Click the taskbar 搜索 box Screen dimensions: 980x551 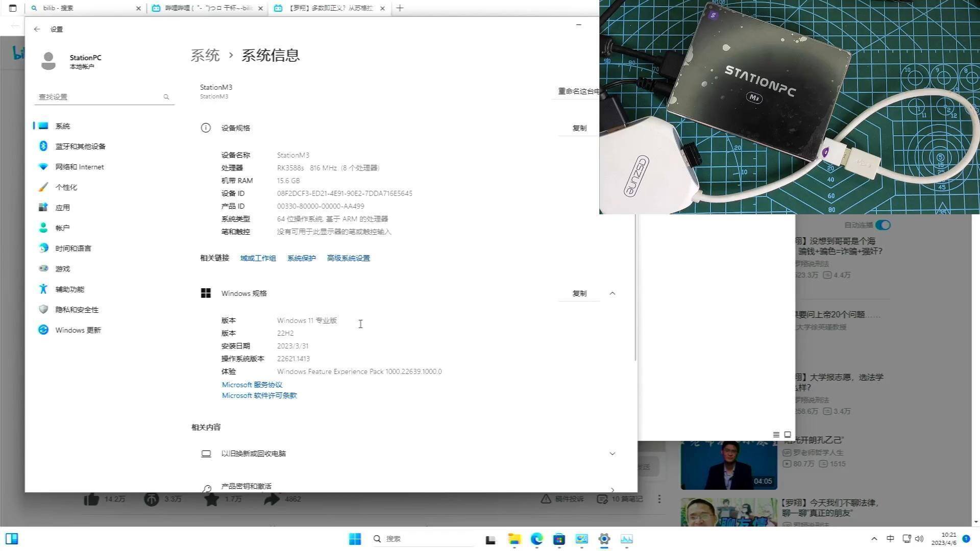[423, 539]
